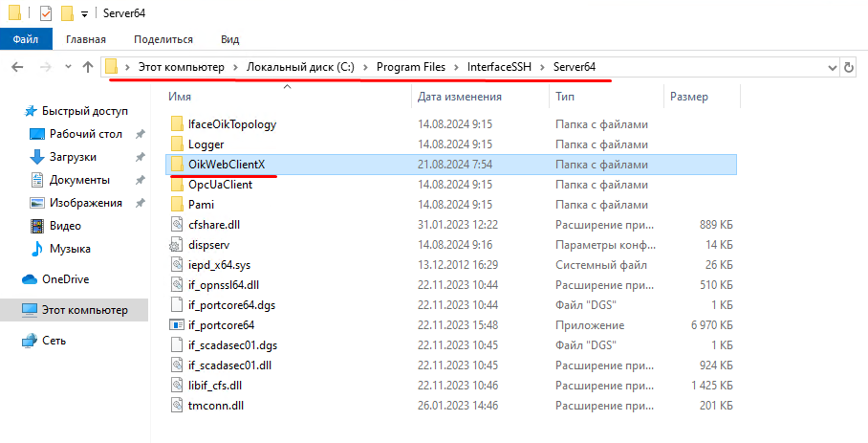868x443 pixels.
Task: Select the OneDrive cloud icon in sidebar
Action: 29,279
